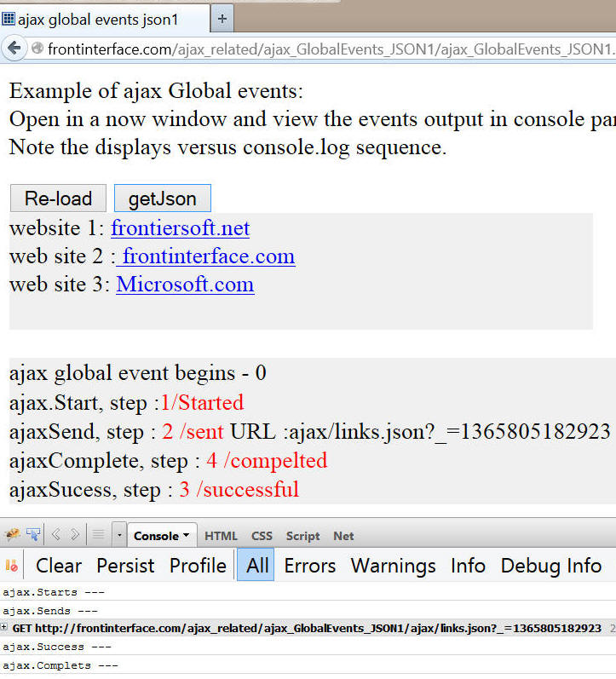Screen dimensions: 616x679
Task: Expand the GET links.json request entry
Action: [5, 627]
